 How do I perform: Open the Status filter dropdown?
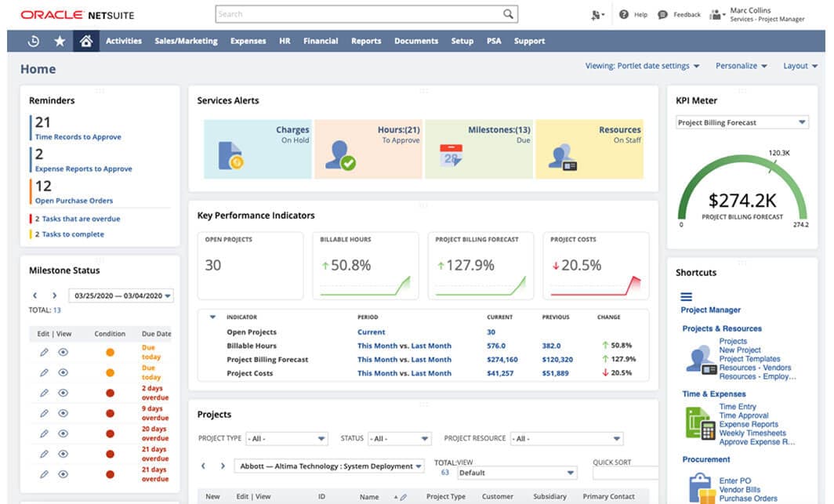click(x=400, y=439)
